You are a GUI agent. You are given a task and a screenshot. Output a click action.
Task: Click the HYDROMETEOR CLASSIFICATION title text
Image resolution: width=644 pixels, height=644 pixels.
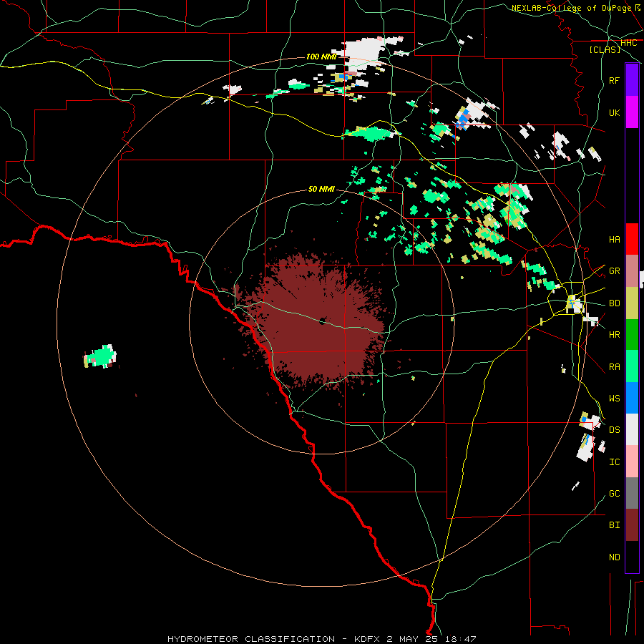tap(251, 639)
